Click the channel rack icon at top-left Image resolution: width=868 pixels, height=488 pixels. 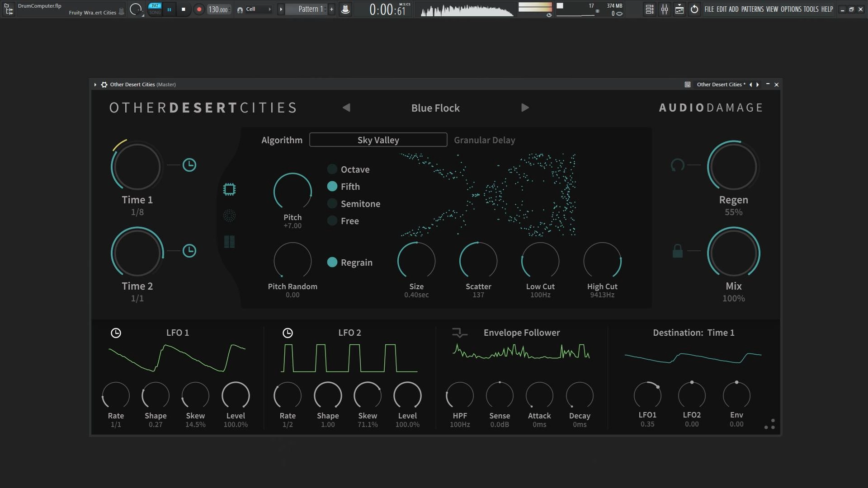(9, 9)
